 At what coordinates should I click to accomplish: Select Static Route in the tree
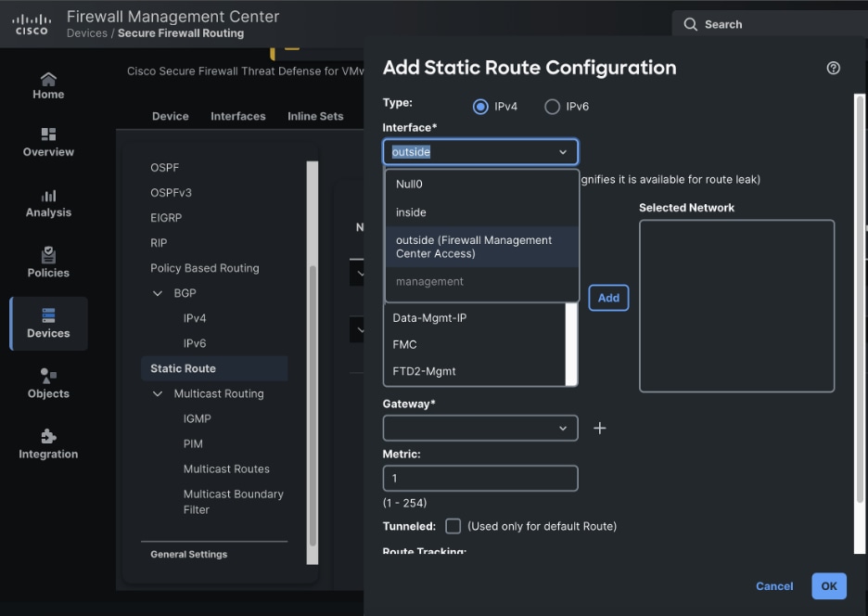215,368
